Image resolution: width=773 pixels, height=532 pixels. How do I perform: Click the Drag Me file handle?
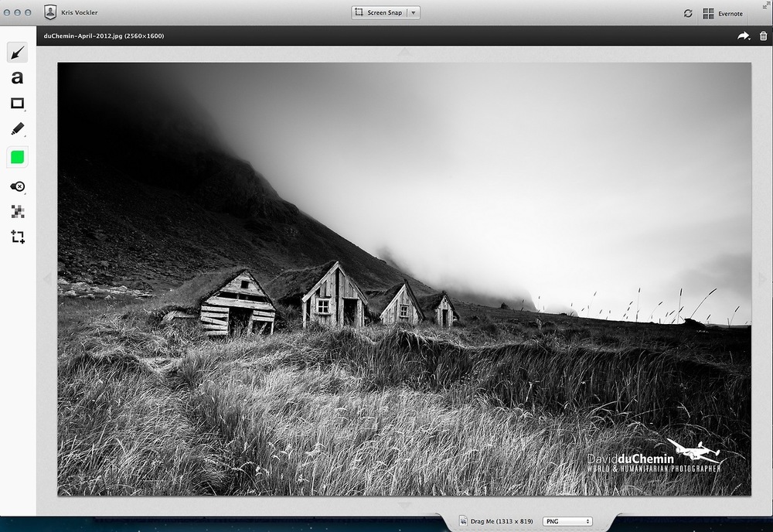pos(496,521)
